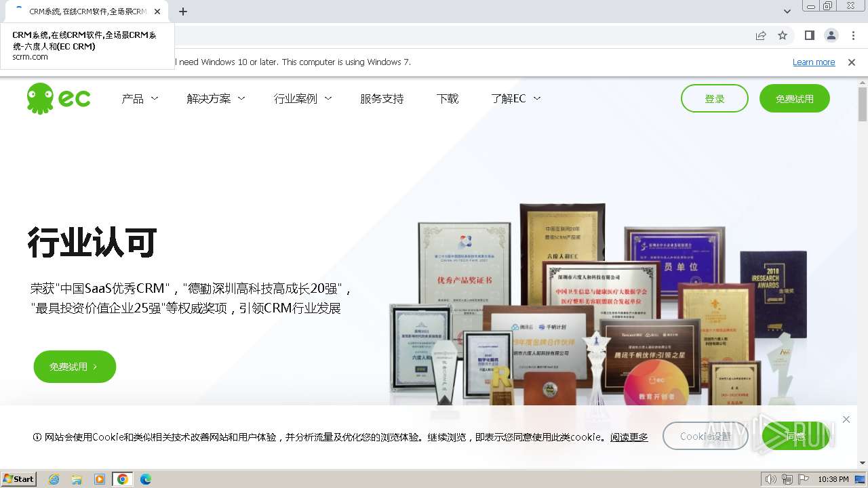The image size is (868, 488).
Task: Open the 了解EC dropdown
Action: click(x=515, y=98)
